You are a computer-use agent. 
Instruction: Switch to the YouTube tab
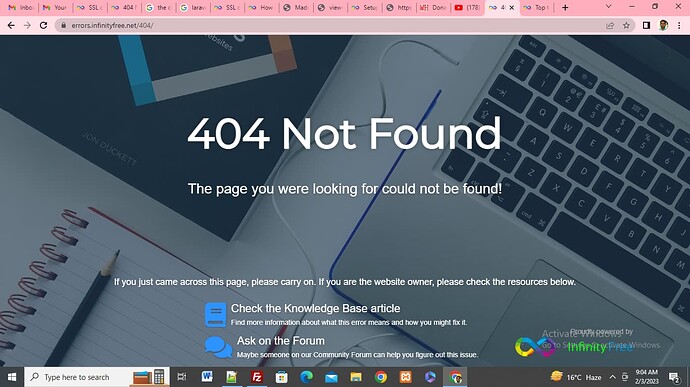click(x=467, y=7)
